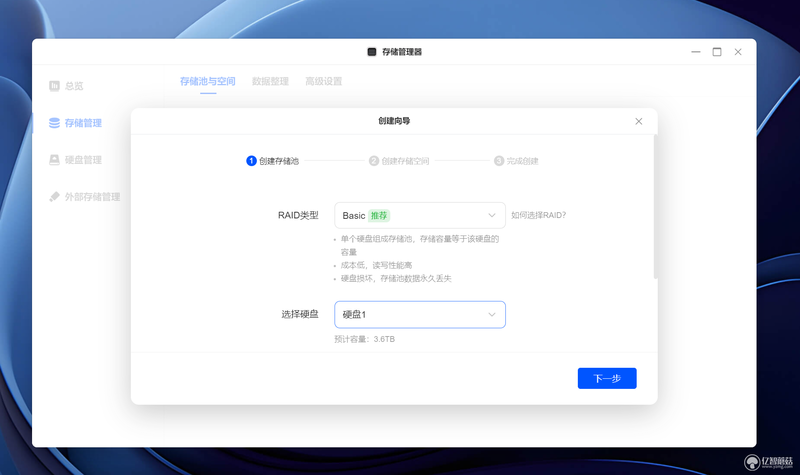Switch to 数据整理 tab
This screenshot has width=800, height=475.
point(270,81)
